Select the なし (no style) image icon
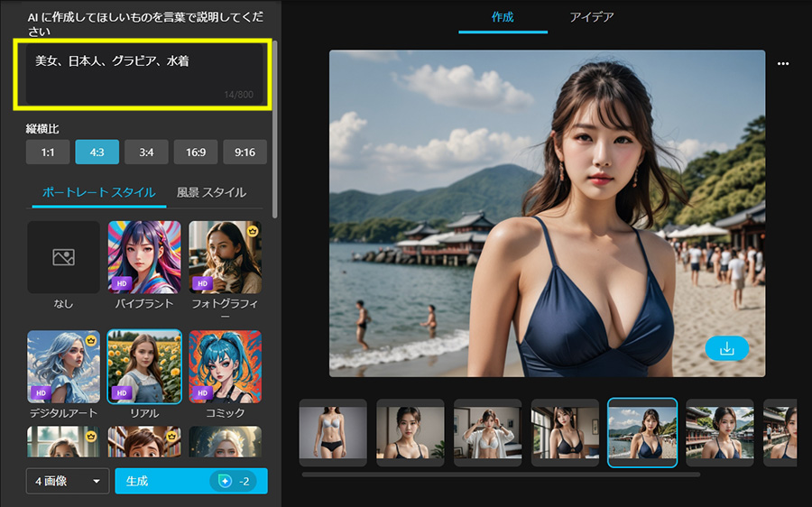The height and width of the screenshot is (507, 812). point(63,257)
